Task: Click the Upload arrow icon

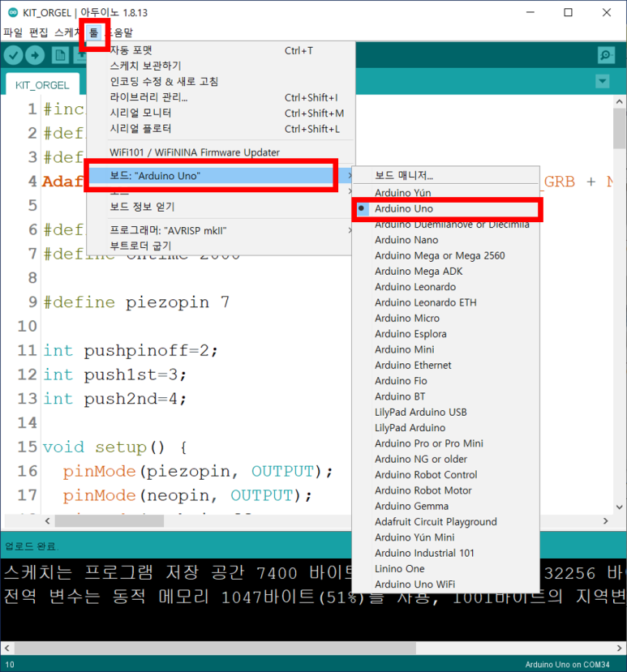Action: coord(35,55)
